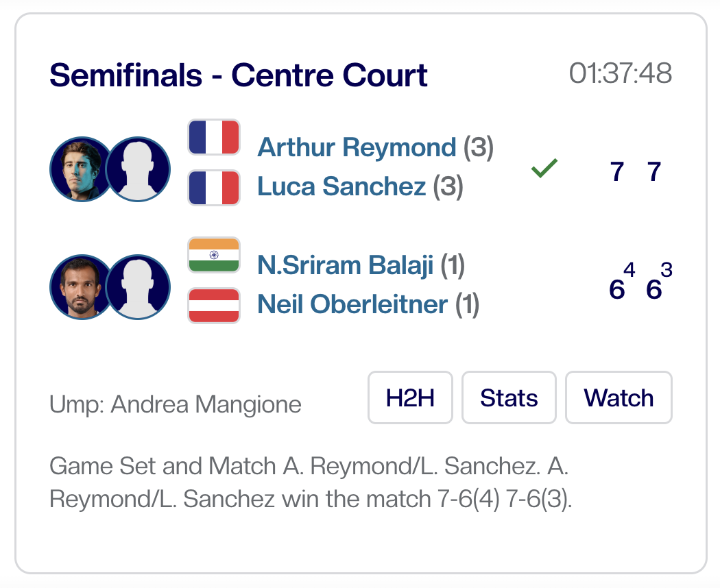Click the Semifinals - Centre Court heading

tap(239, 75)
